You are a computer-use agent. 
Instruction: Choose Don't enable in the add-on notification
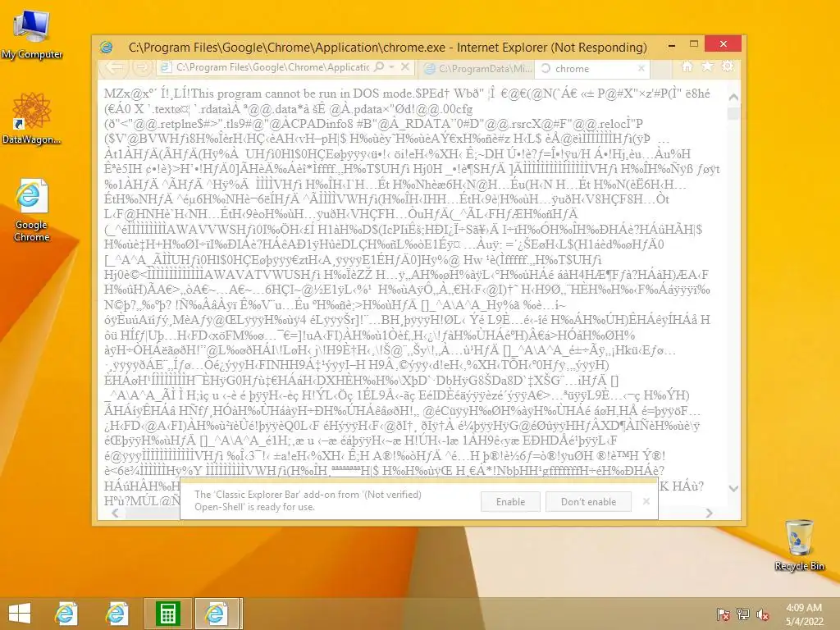588,502
